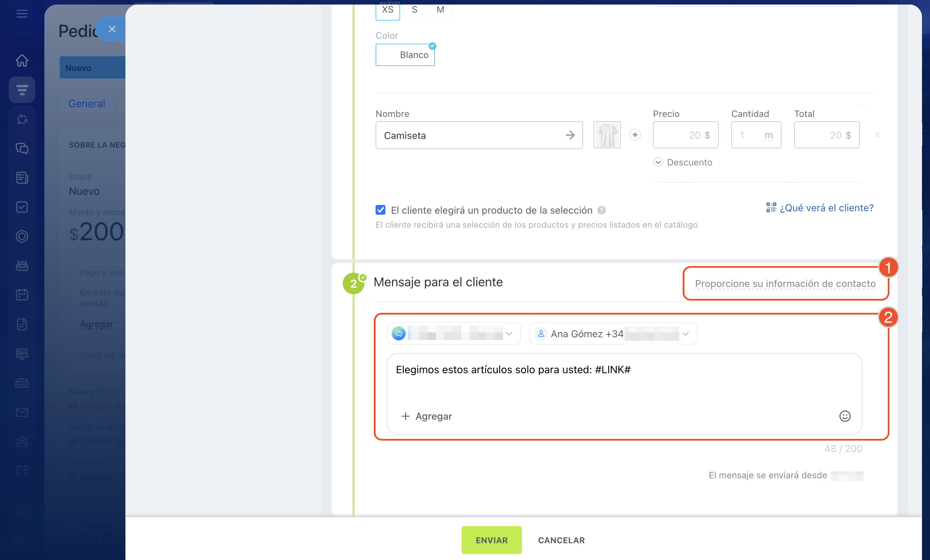Uncheck 'El cliente elegirá un producto' checkbox
The width and height of the screenshot is (930, 560).
(x=380, y=210)
